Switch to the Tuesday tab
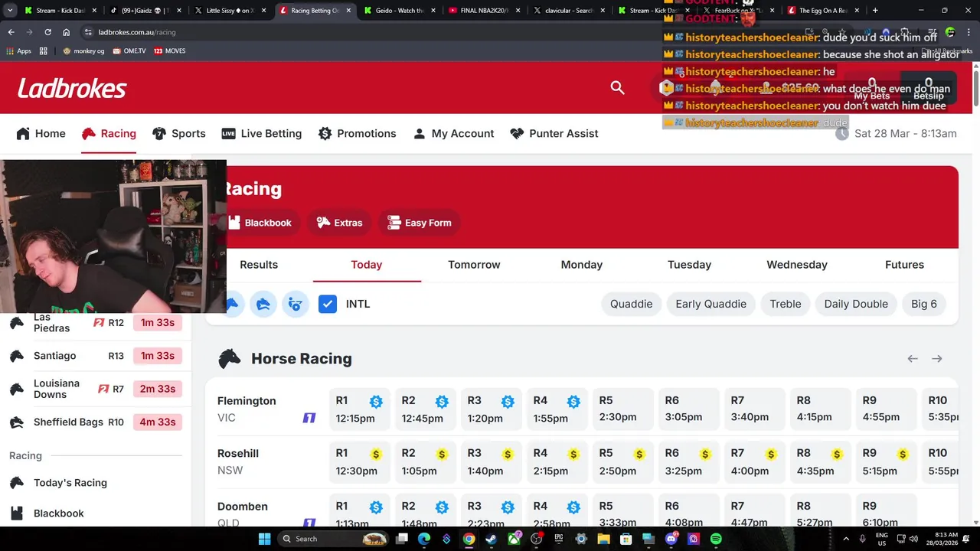The width and height of the screenshot is (980, 551). [x=689, y=265]
